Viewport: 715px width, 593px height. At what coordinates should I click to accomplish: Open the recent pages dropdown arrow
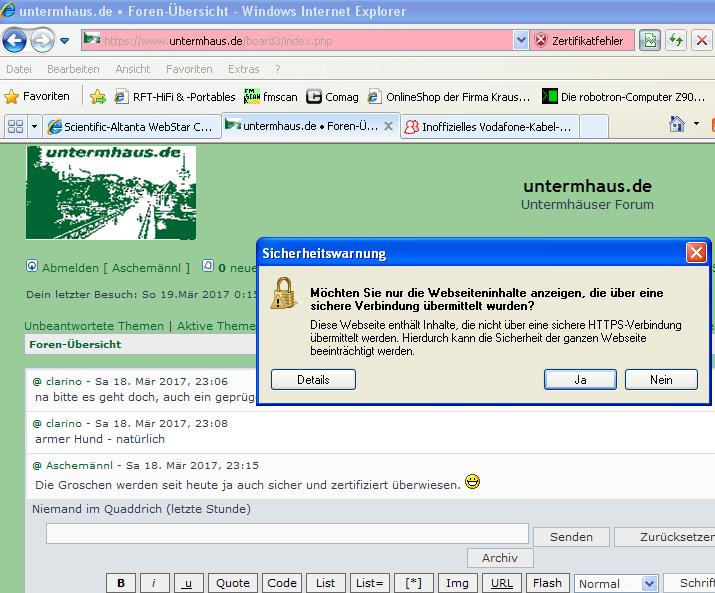point(65,41)
